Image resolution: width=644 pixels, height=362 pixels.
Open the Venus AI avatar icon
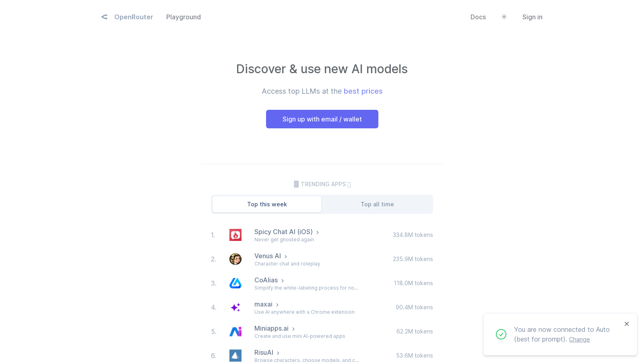(x=235, y=259)
